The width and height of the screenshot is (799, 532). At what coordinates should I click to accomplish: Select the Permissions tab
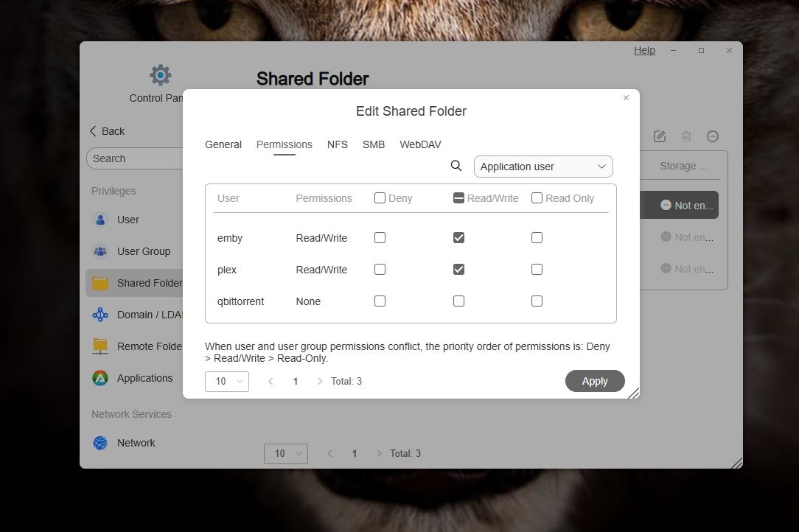pos(285,144)
